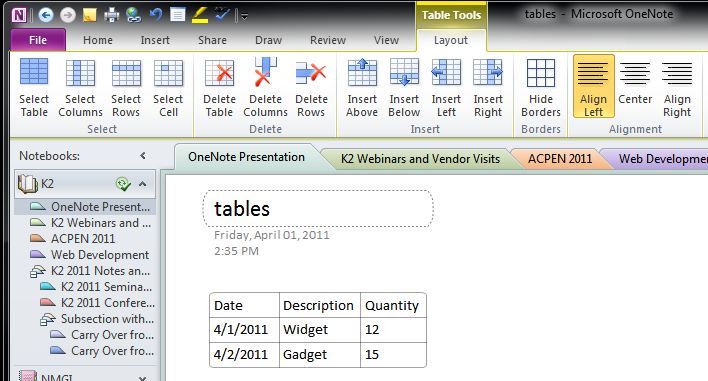Open the Share ribbon tab

(212, 40)
